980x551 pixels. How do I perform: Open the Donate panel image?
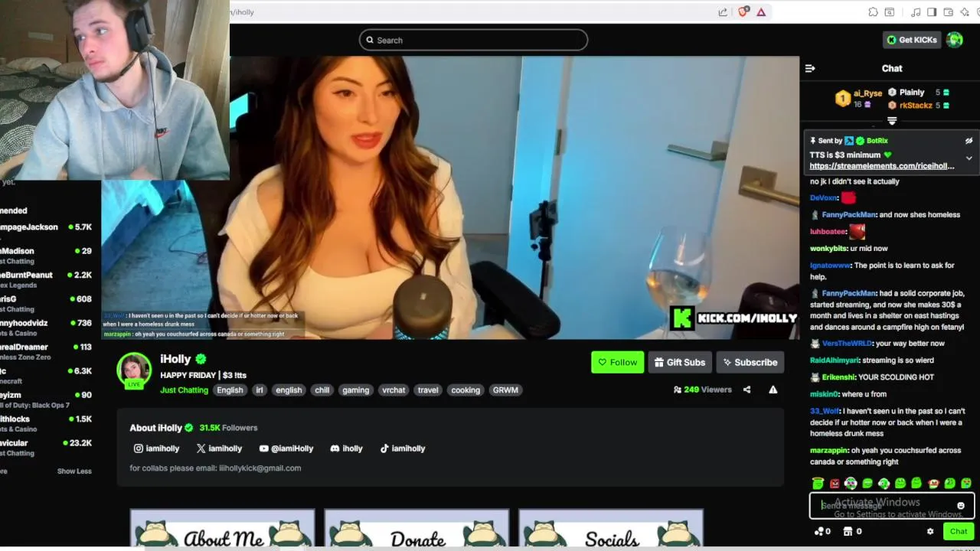click(416, 528)
